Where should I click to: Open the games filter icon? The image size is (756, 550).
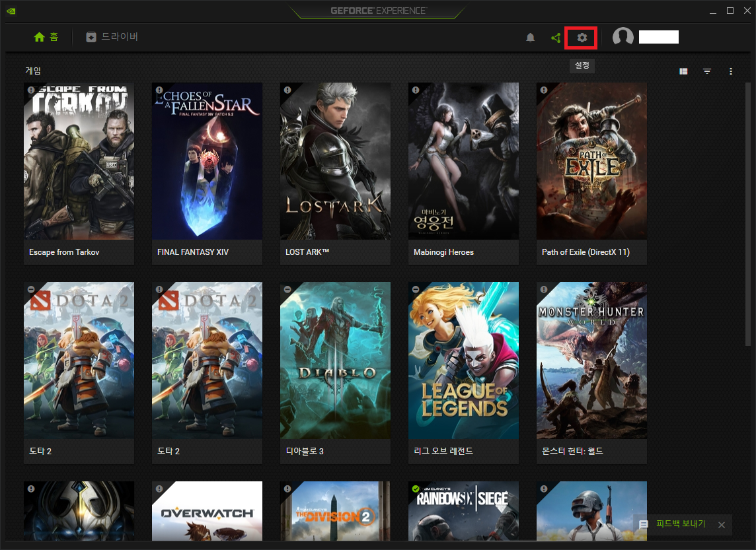click(x=707, y=71)
